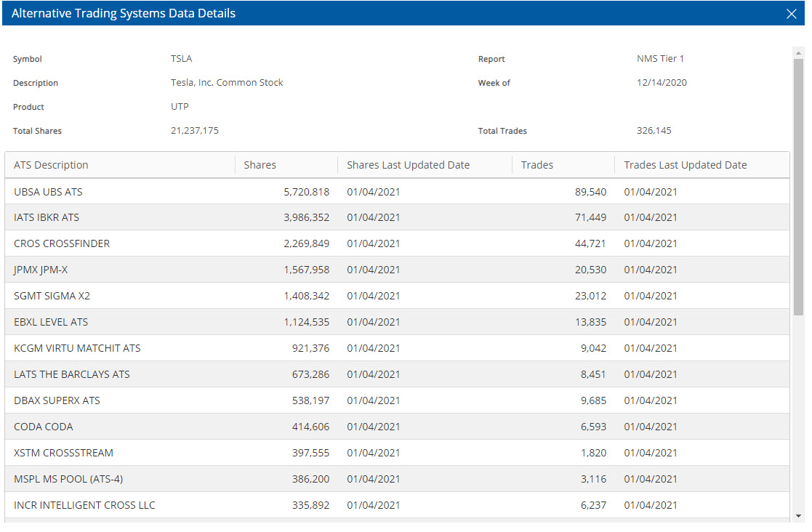Click the shares value 538,197
Viewport: 812px width, 532px height.
[x=310, y=400]
